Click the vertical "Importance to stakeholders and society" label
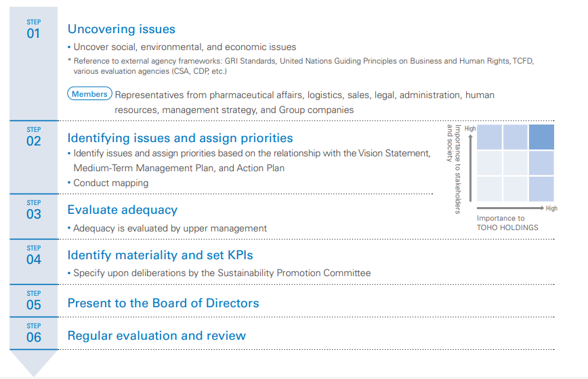This screenshot has height=379, width=588. [x=454, y=169]
